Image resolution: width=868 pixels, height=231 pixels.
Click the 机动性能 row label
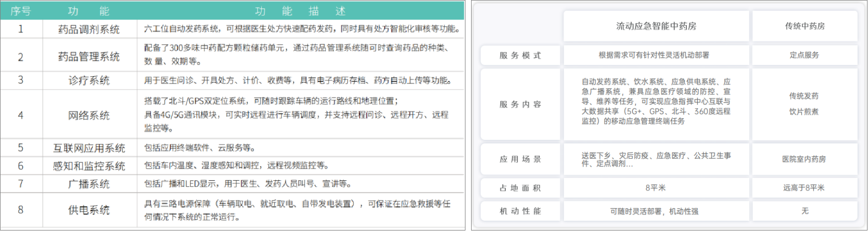tap(520, 211)
